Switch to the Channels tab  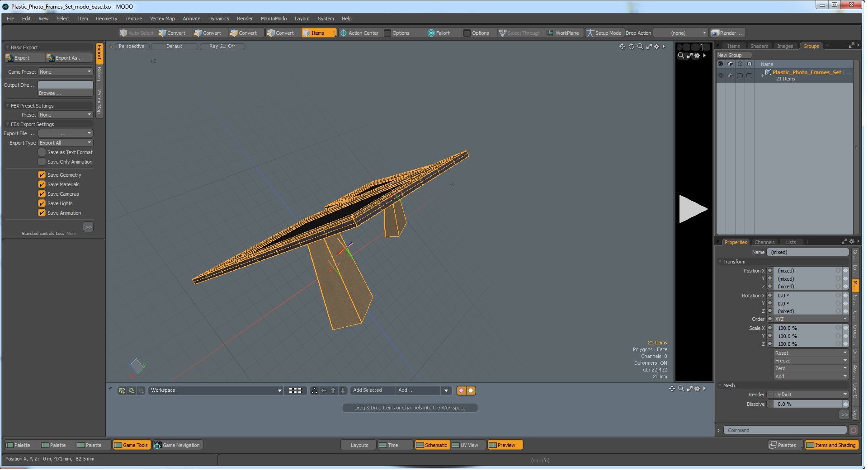tap(764, 242)
